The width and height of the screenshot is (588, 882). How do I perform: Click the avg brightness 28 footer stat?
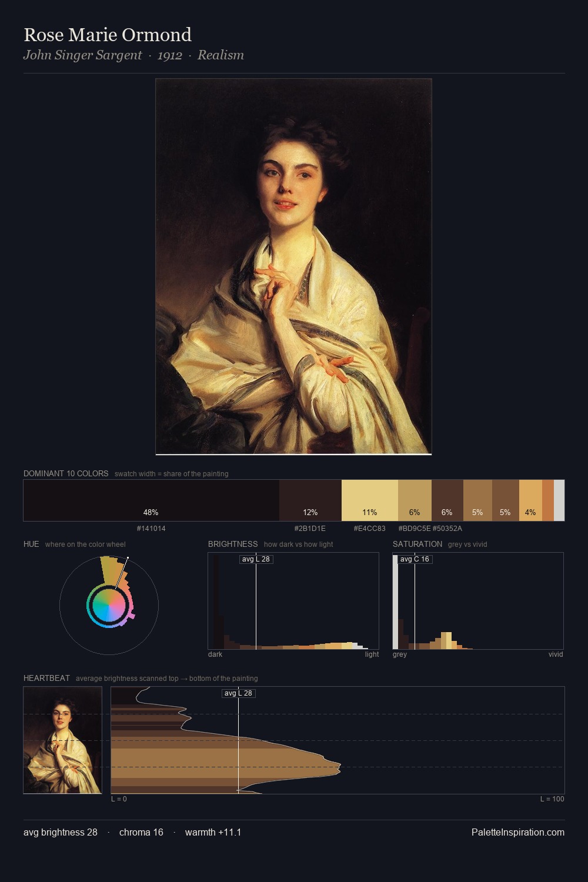click(61, 832)
